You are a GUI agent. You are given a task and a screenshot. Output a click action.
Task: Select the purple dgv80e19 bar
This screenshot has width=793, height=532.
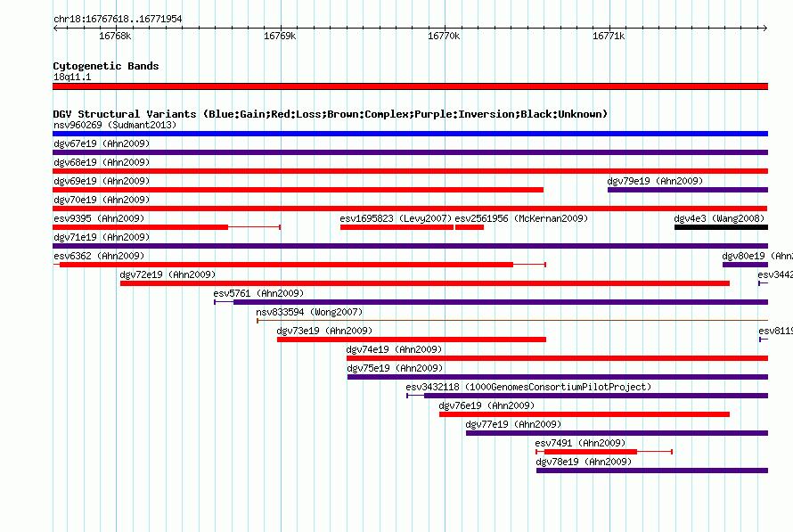coord(746,265)
